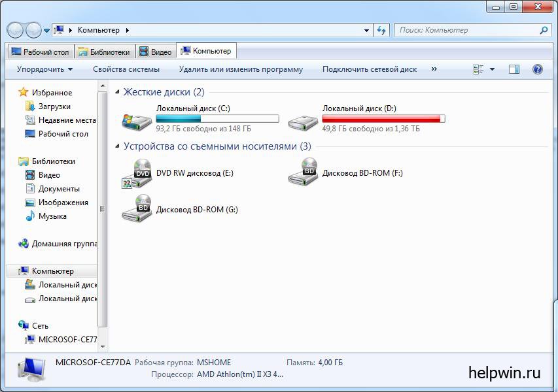Click the Forward navigation arrow

[34, 30]
